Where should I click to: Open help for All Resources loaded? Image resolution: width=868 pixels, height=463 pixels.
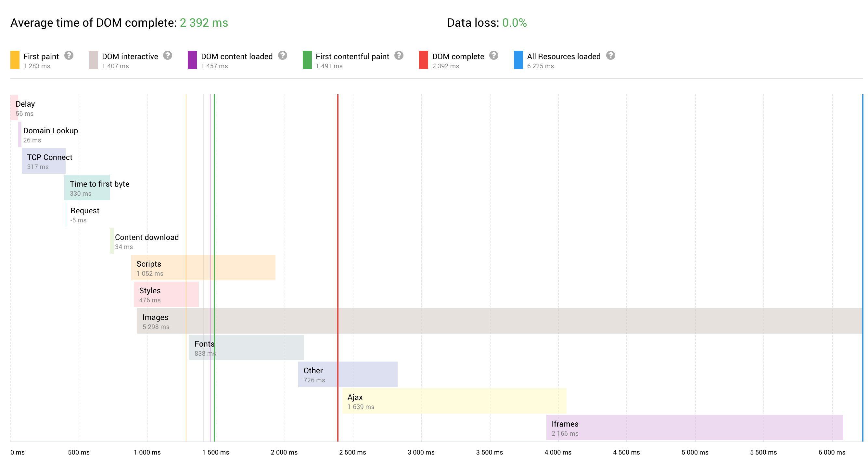pyautogui.click(x=611, y=56)
